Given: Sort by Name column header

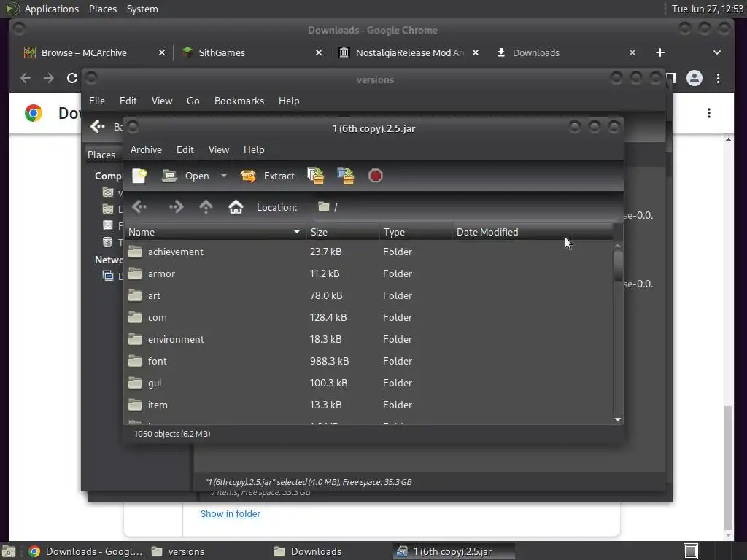Looking at the screenshot, I should pos(214,232).
